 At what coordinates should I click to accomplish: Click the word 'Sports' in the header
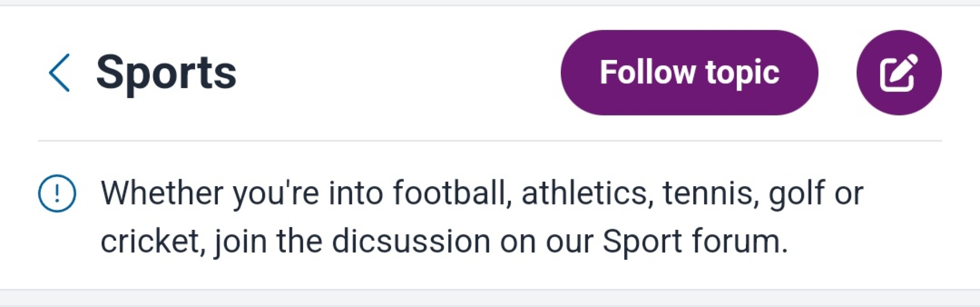pos(166,73)
